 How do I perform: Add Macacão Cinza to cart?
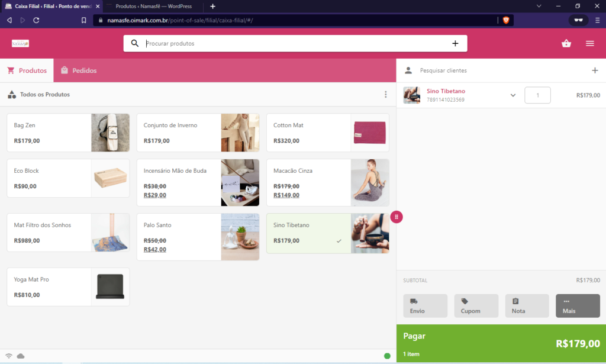point(328,182)
